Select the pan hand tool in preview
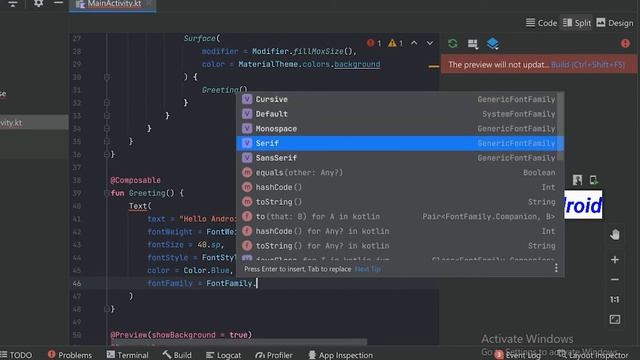This screenshot has height=360, width=640. [615, 235]
